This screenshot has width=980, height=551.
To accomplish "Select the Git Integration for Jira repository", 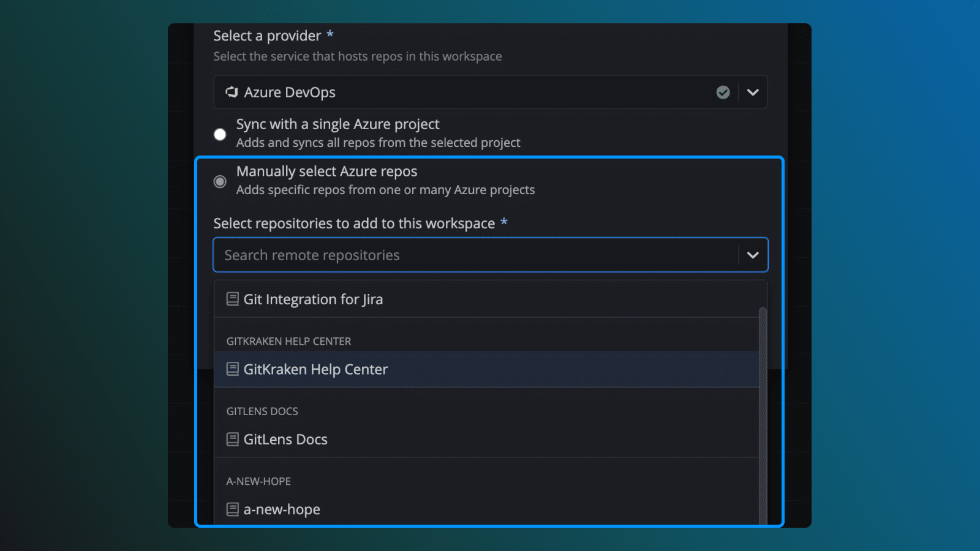I will click(x=314, y=299).
